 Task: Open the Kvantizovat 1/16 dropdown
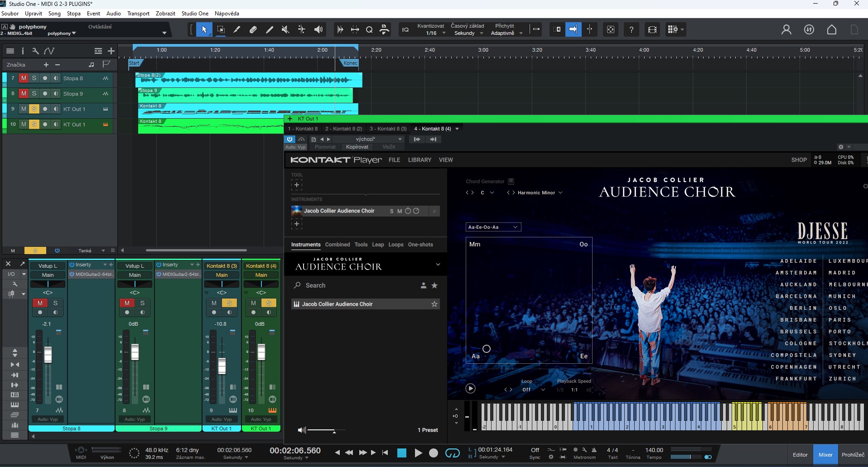[432, 33]
